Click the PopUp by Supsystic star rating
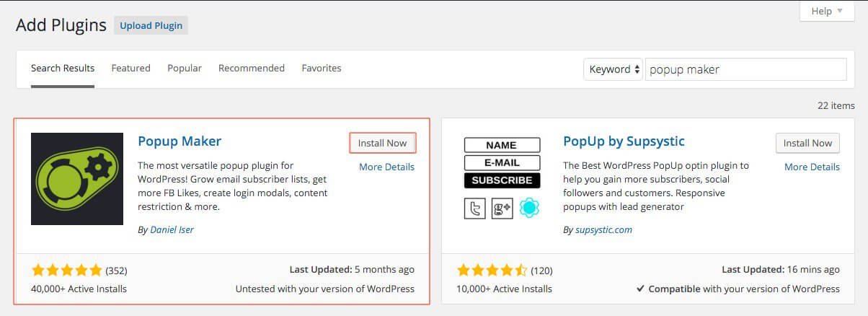The height and width of the screenshot is (316, 868). (492, 271)
